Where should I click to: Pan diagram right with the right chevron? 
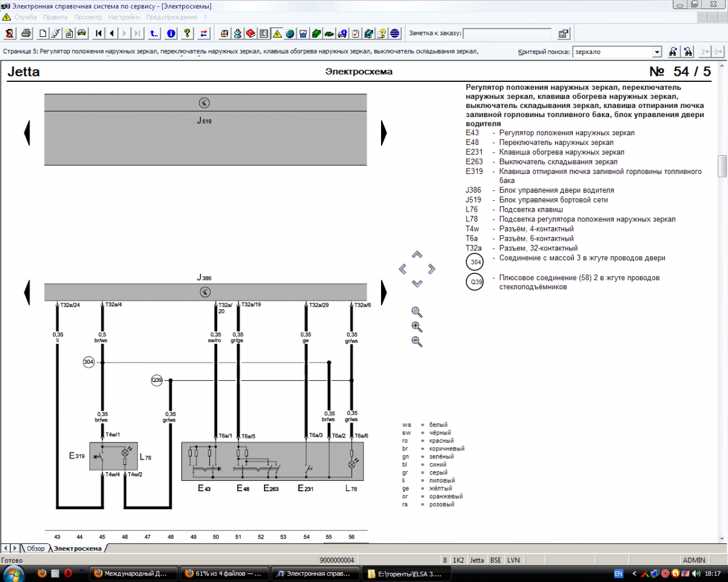431,269
